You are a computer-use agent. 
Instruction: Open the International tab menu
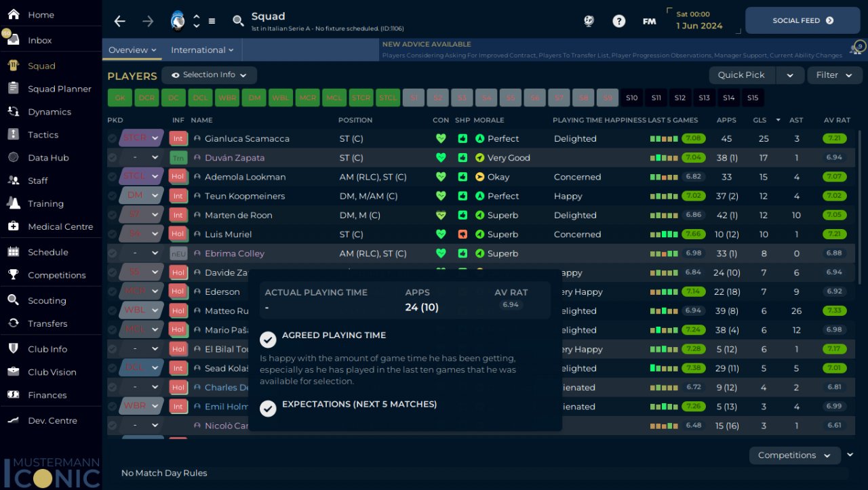pos(202,50)
